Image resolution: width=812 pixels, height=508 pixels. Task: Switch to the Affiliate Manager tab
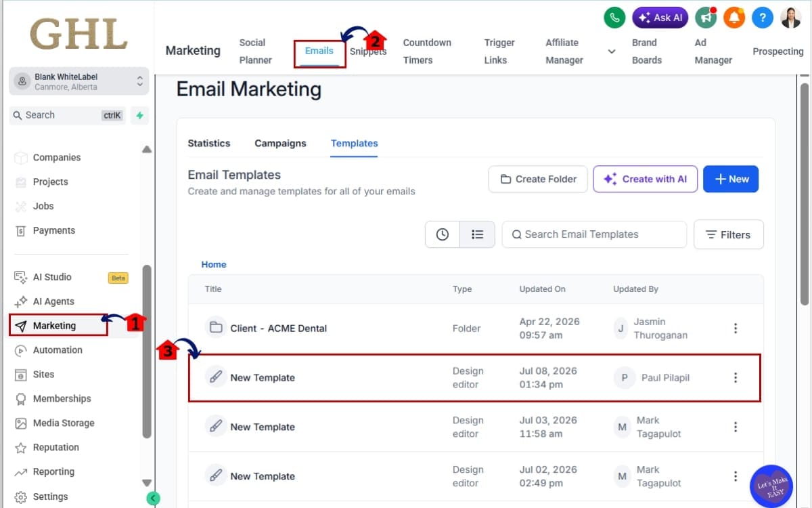pyautogui.click(x=564, y=51)
